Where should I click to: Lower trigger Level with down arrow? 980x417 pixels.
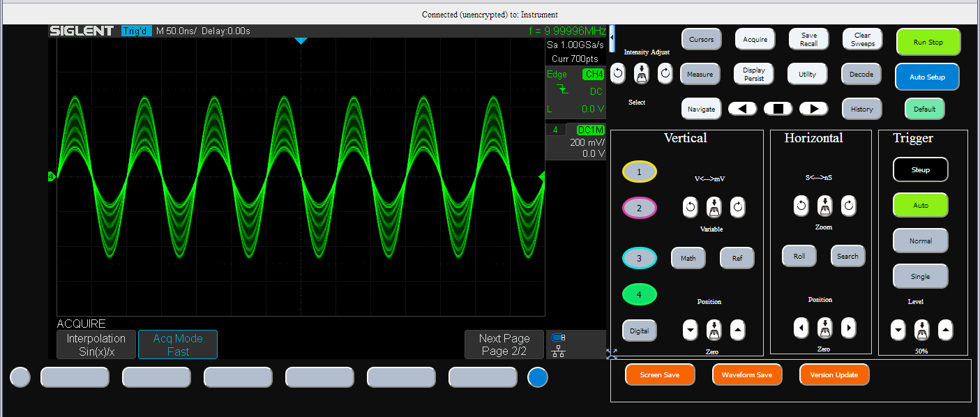pos(898,329)
